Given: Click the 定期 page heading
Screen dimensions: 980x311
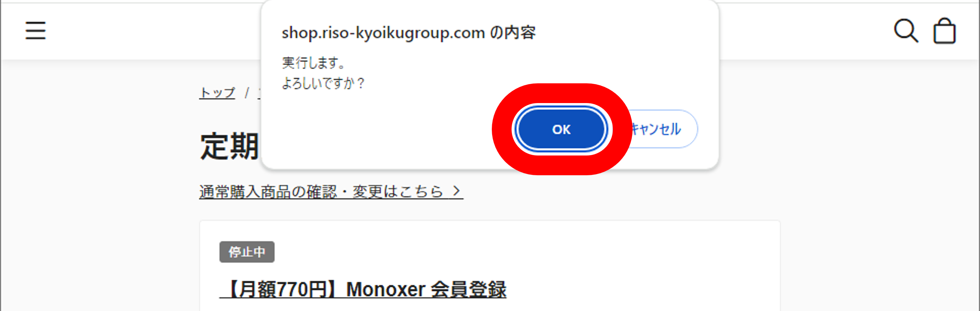Looking at the screenshot, I should coord(230,147).
